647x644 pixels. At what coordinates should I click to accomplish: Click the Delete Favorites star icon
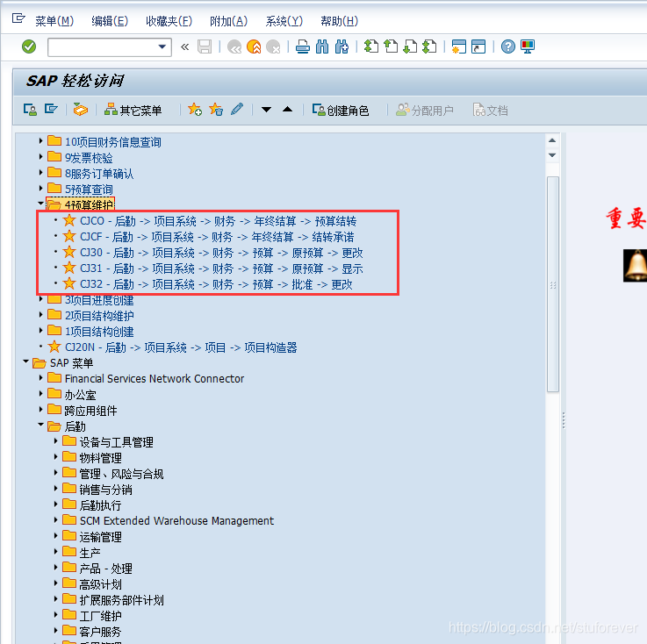[x=216, y=110]
